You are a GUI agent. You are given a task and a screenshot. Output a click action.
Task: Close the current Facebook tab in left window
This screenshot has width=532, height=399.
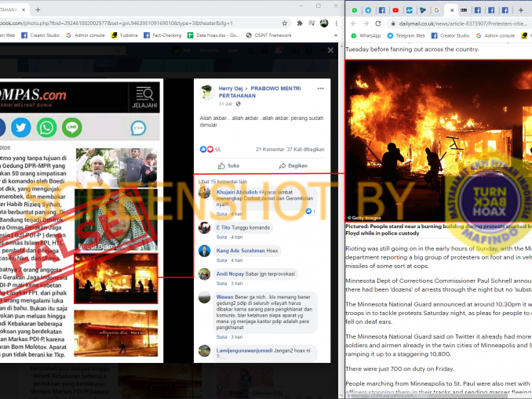point(24,10)
